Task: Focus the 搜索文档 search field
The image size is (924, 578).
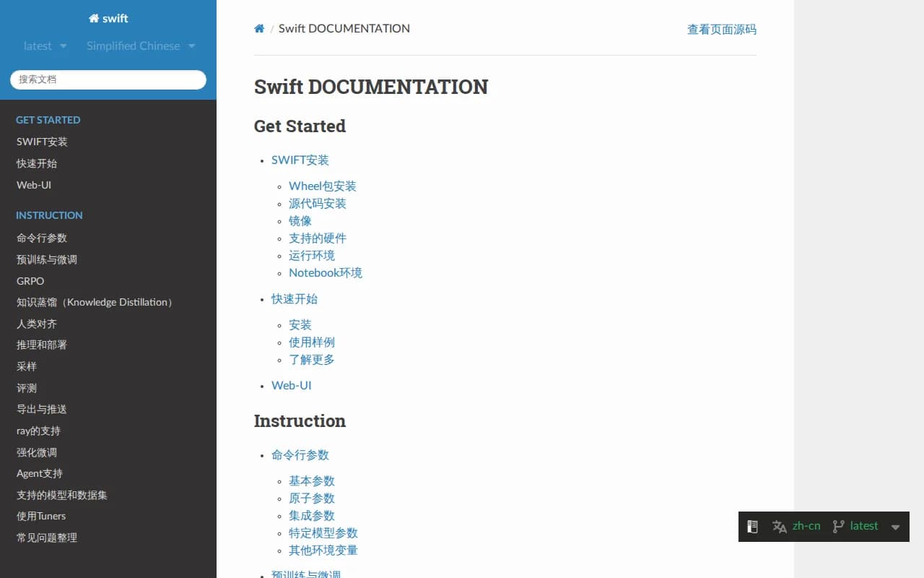Action: tap(108, 79)
